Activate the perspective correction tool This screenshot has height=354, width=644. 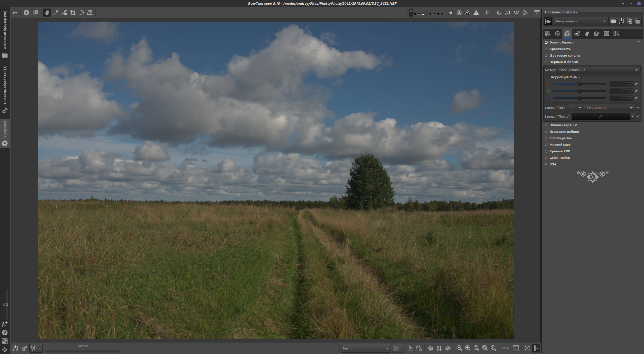point(90,13)
